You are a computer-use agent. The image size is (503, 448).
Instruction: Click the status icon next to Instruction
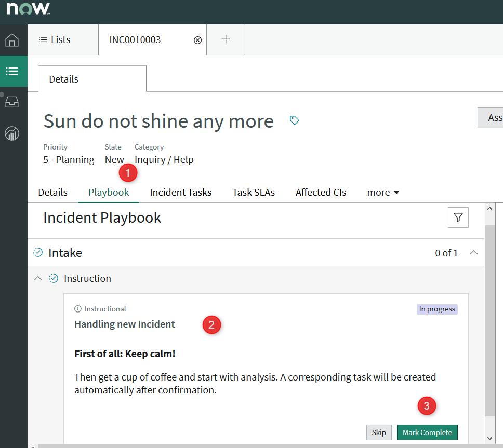(54, 278)
